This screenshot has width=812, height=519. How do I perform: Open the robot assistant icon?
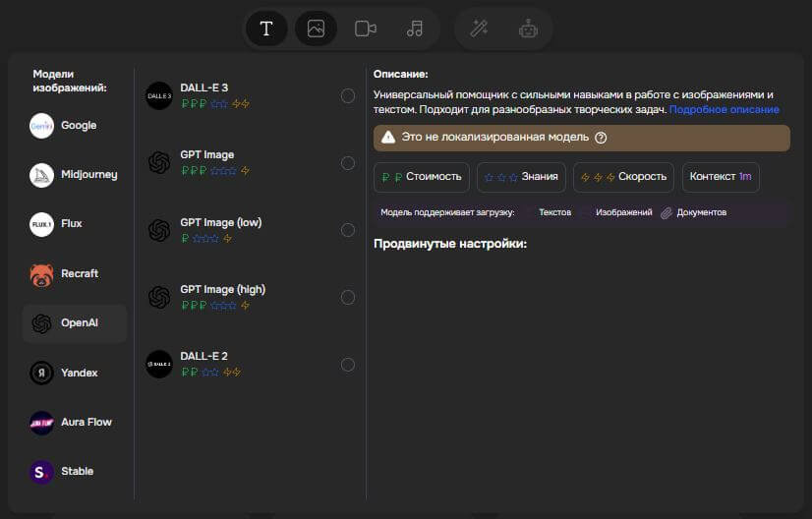pyautogui.click(x=529, y=29)
